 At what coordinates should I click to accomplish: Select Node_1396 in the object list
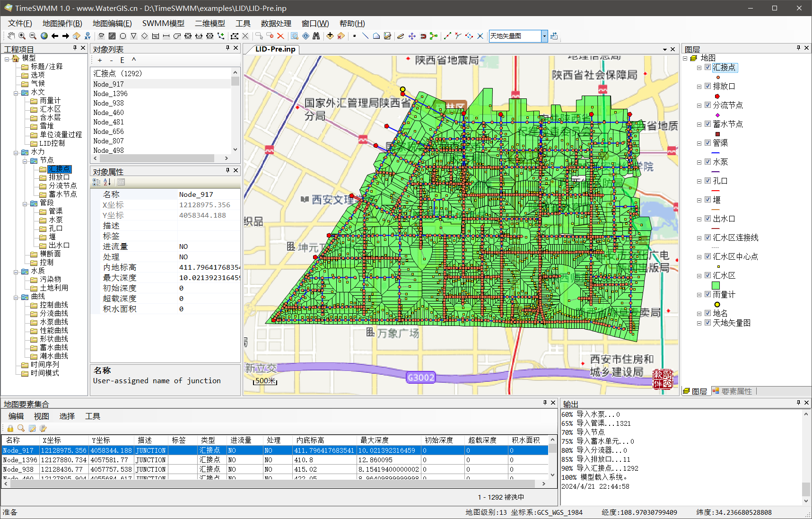tap(110, 94)
